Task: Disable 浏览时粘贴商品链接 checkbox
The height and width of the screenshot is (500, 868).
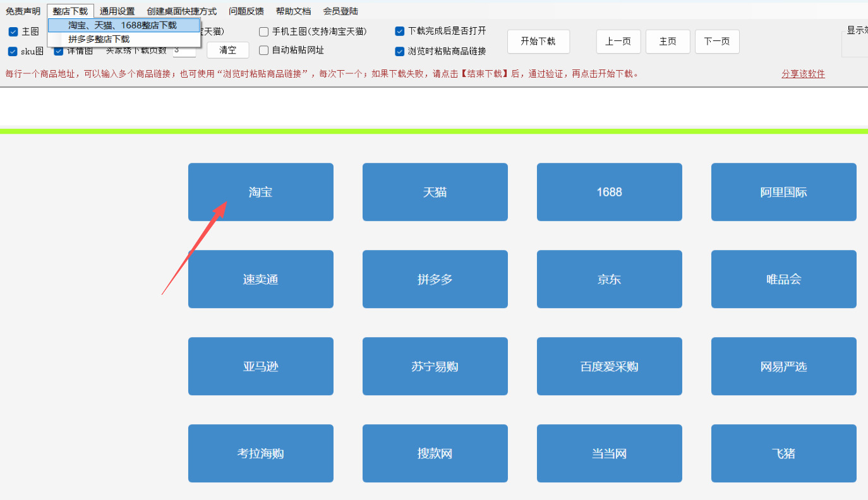Action: [400, 51]
